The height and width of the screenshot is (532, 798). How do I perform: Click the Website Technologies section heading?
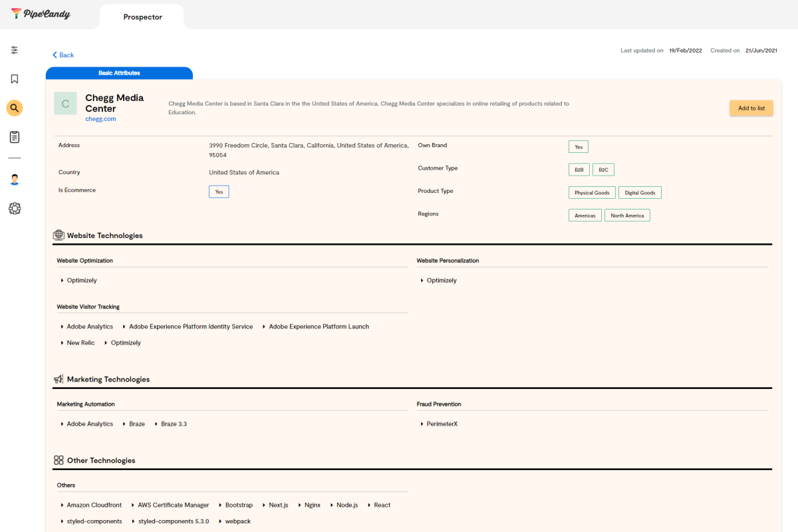coord(105,235)
